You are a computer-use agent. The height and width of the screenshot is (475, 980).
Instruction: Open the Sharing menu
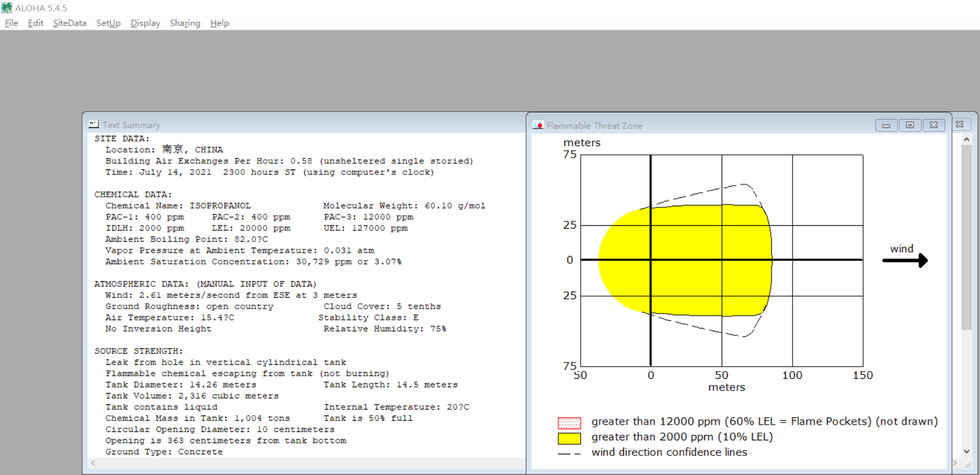click(185, 23)
